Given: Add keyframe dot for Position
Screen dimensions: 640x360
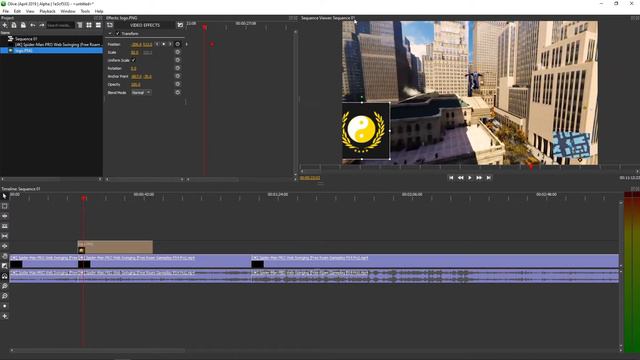Looking at the screenshot, I should coord(164,44).
